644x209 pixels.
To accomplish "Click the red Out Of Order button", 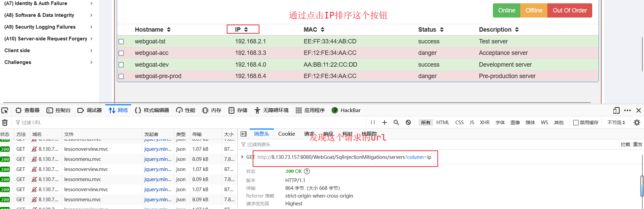I will pyautogui.click(x=570, y=10).
